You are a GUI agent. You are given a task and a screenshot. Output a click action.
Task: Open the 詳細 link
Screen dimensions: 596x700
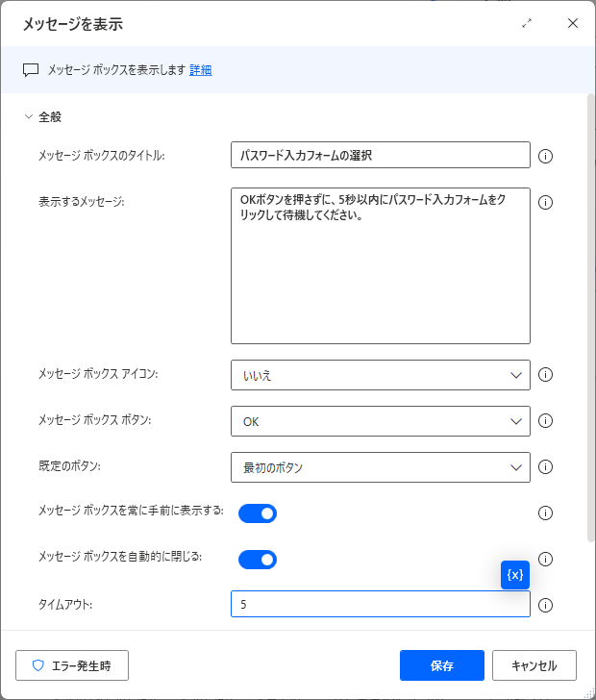pyautogui.click(x=201, y=70)
